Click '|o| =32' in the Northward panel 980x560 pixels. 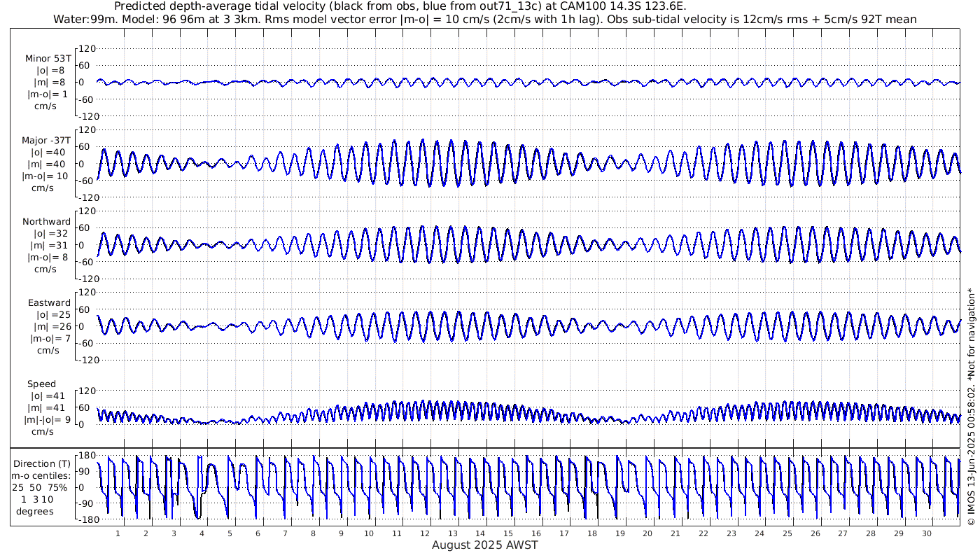51,233
